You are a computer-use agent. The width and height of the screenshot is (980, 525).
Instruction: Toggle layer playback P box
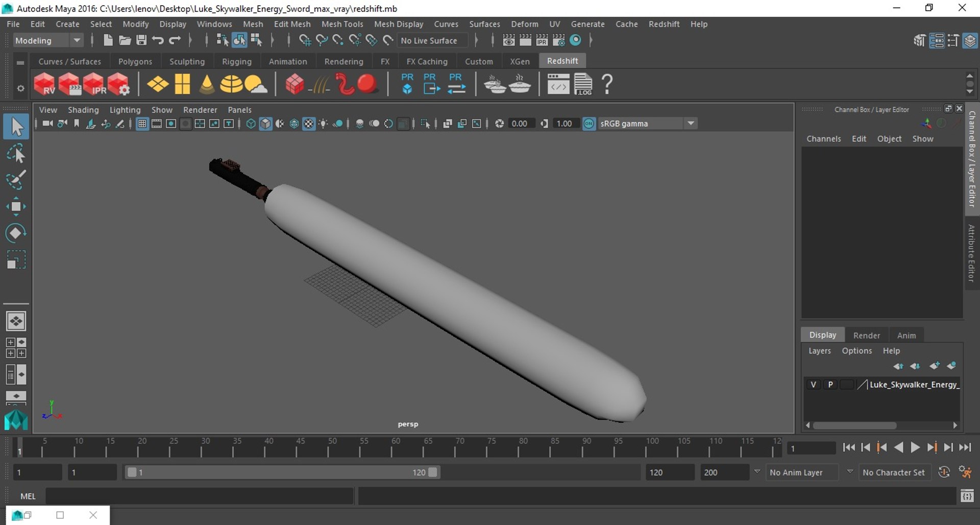click(x=830, y=385)
